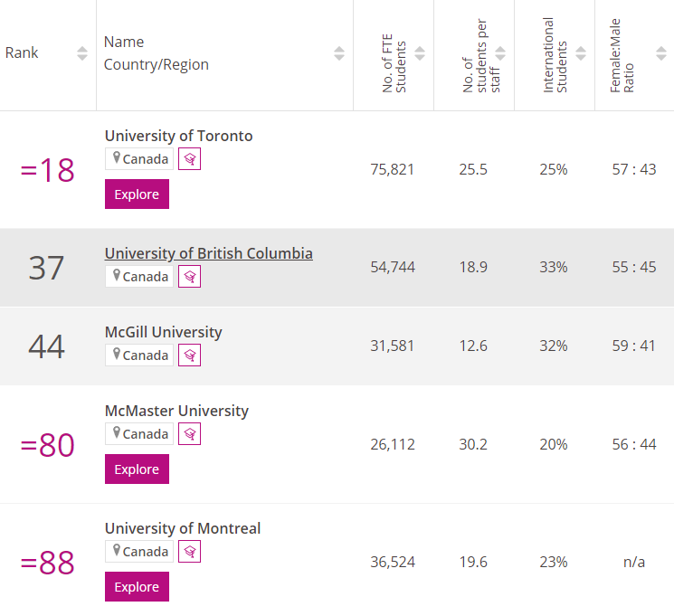Image resolution: width=674 pixels, height=616 pixels.
Task: Click FTE students value 54,744
Action: click(x=393, y=268)
